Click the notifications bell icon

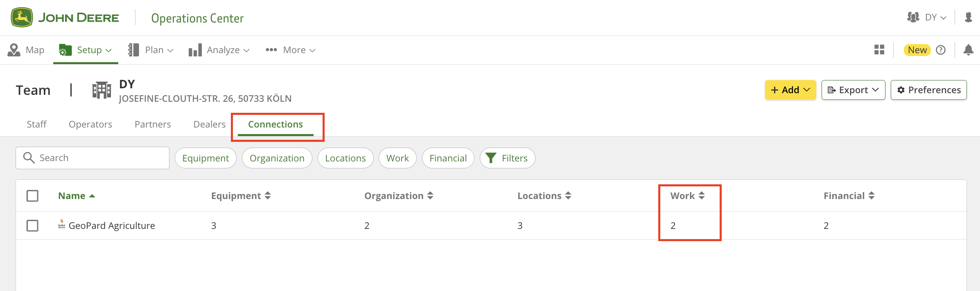click(x=968, y=50)
